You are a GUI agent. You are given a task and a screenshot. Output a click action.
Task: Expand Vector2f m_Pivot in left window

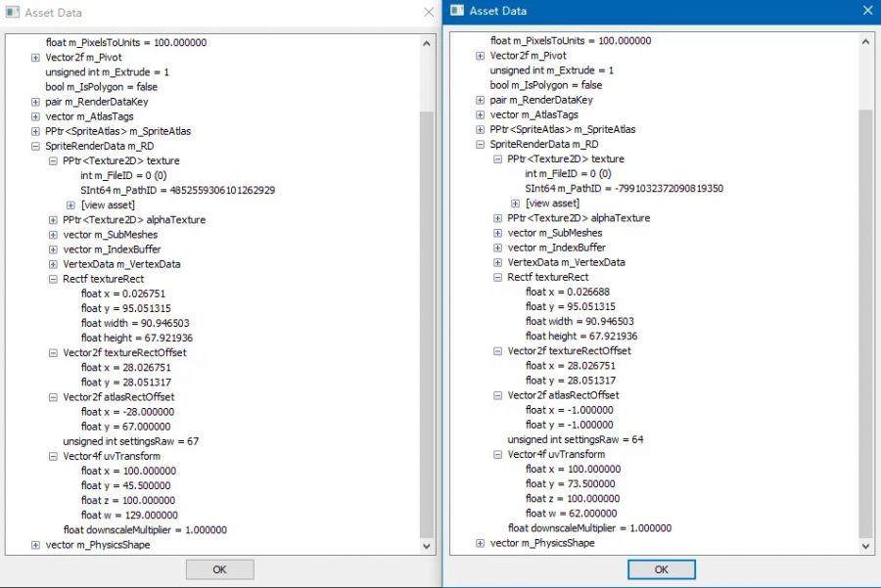(34, 57)
